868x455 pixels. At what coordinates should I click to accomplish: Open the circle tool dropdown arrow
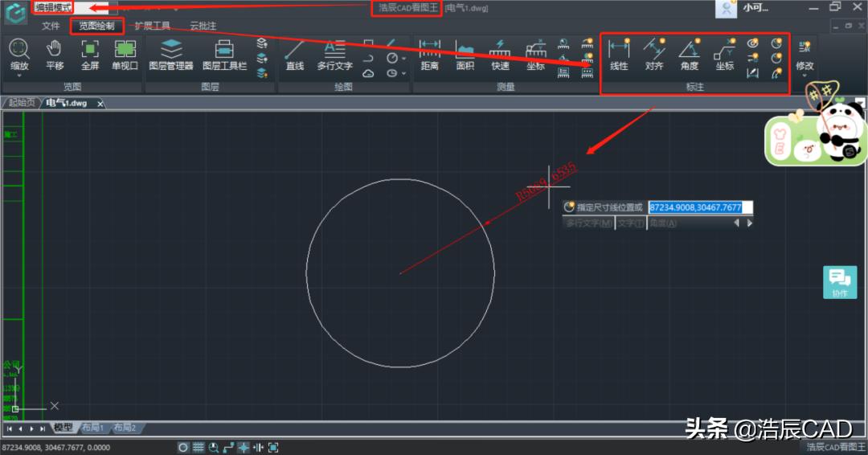[403, 58]
